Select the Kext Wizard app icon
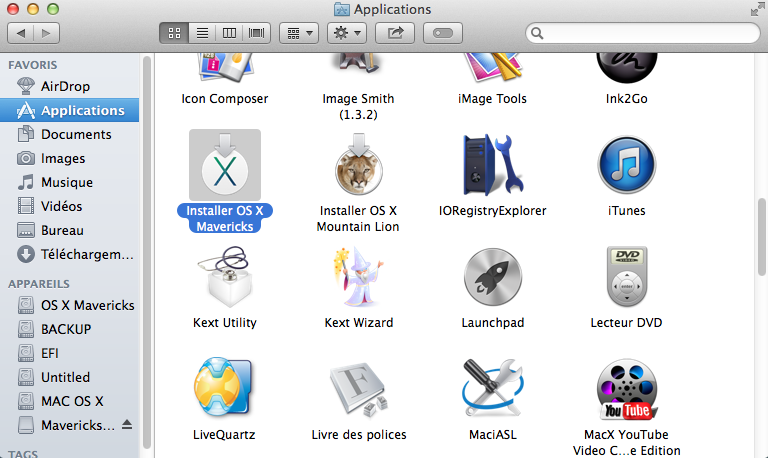Screen dimensions: 768x458 pos(359,277)
